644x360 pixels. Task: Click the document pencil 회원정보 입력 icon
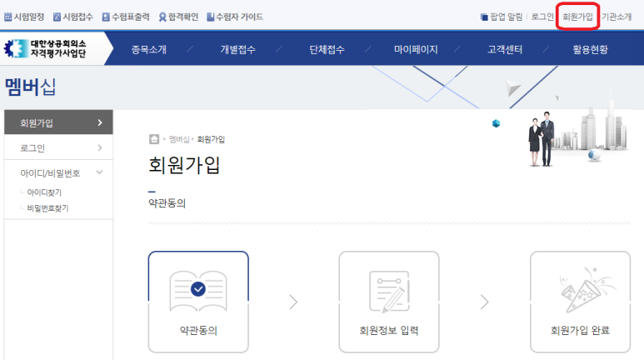pos(389,291)
